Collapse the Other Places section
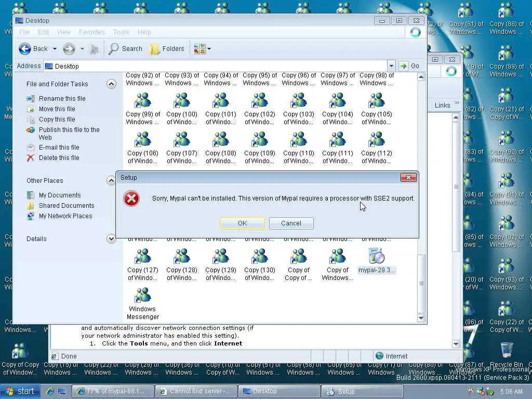Image resolution: width=532 pixels, height=399 pixels. [x=111, y=180]
